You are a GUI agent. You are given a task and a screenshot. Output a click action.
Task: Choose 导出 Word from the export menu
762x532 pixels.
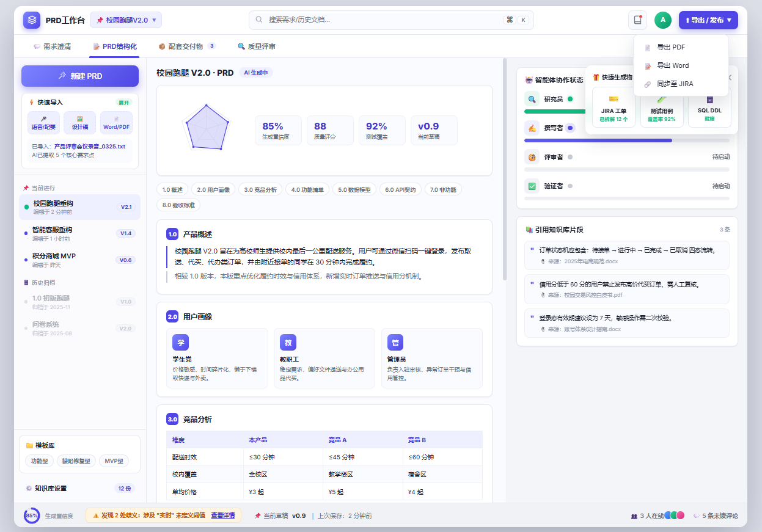pyautogui.click(x=681, y=65)
